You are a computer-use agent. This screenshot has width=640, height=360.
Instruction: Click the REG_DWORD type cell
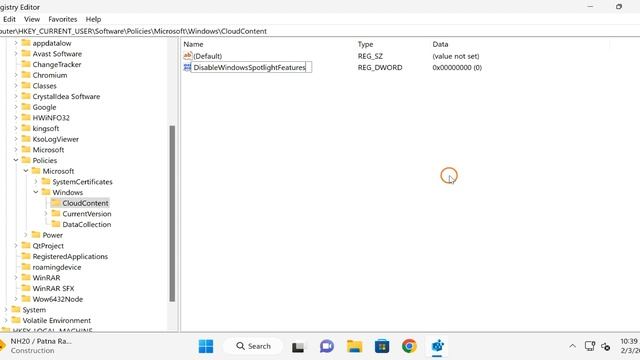380,67
